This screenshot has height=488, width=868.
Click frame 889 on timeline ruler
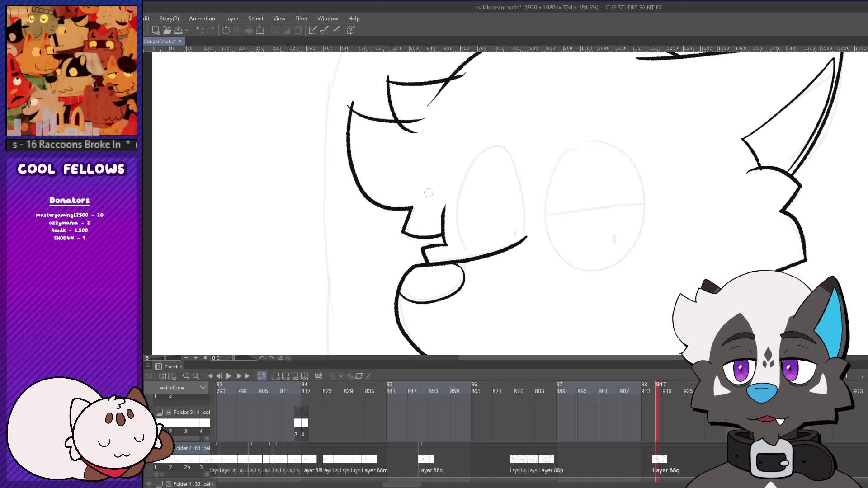(x=561, y=391)
